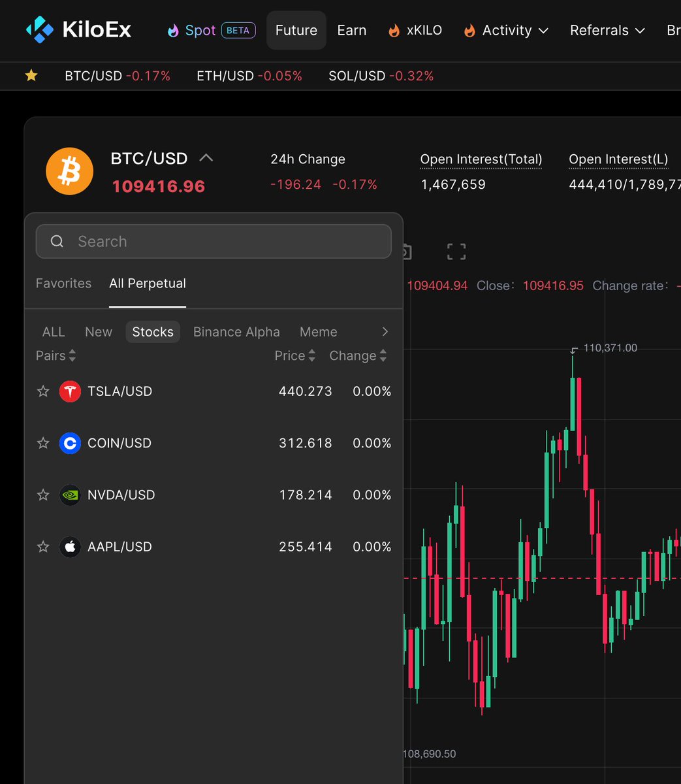Click the Nvidia logo icon
This screenshot has height=784, width=681.
click(70, 495)
